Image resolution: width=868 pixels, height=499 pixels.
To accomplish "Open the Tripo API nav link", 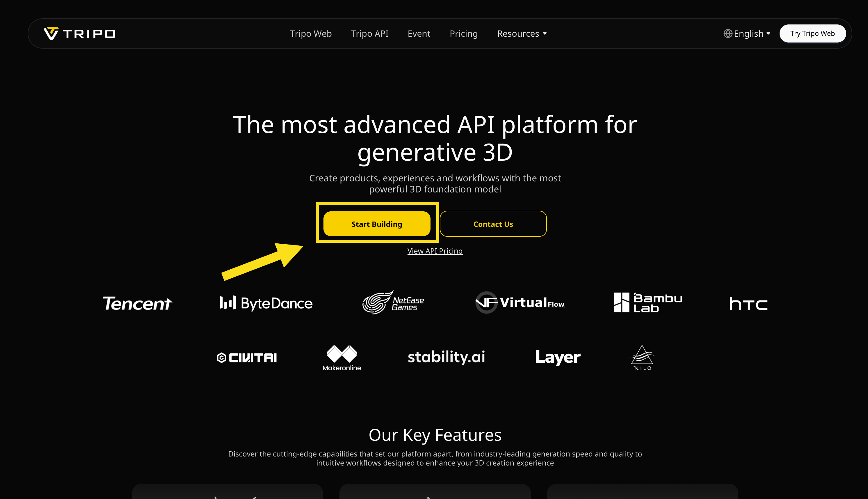I will tap(369, 33).
